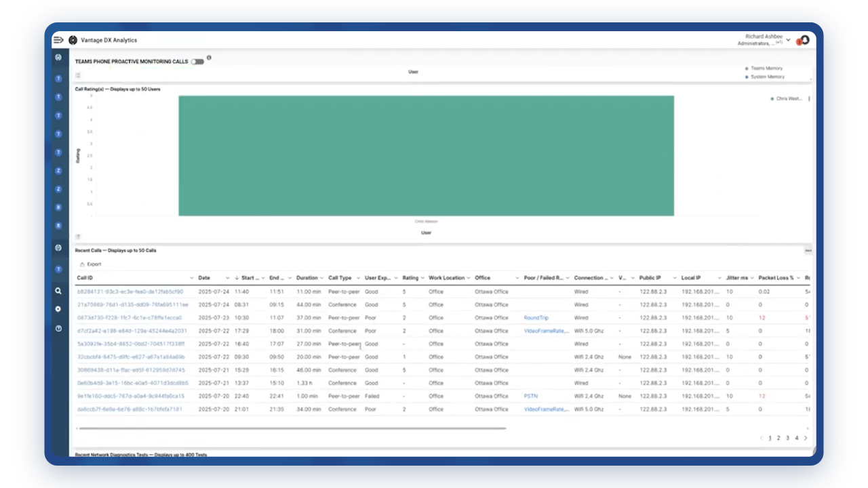The height and width of the screenshot is (488, 868).
Task: Click the Export button
Action: [90, 264]
